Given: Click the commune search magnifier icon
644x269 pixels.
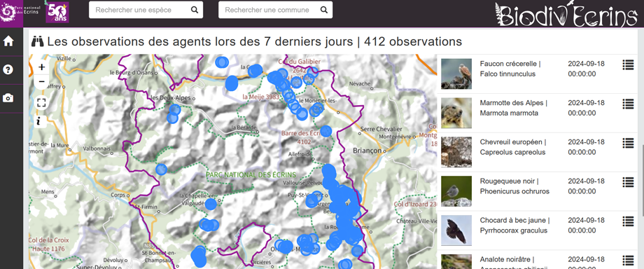Looking at the screenshot, I should pyautogui.click(x=324, y=10).
